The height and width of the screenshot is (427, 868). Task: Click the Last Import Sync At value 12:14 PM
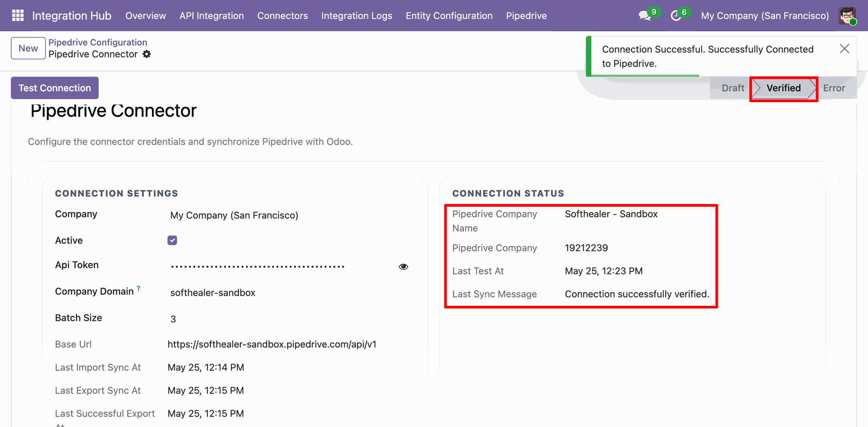[x=206, y=367]
